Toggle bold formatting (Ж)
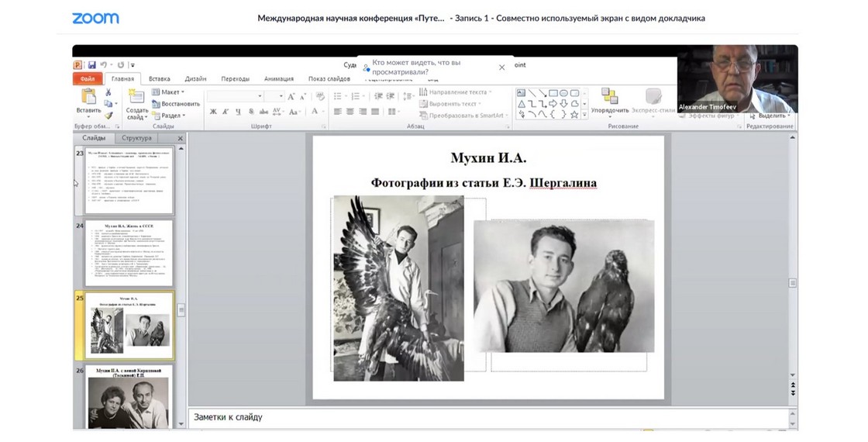Image resolution: width=868 pixels, height=442 pixels. tap(213, 112)
